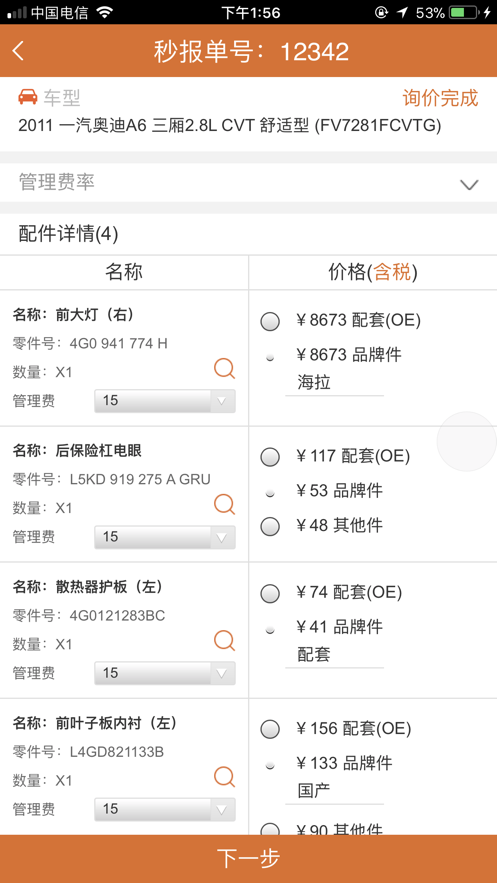Tap the 价格(含税) column header

373,273
